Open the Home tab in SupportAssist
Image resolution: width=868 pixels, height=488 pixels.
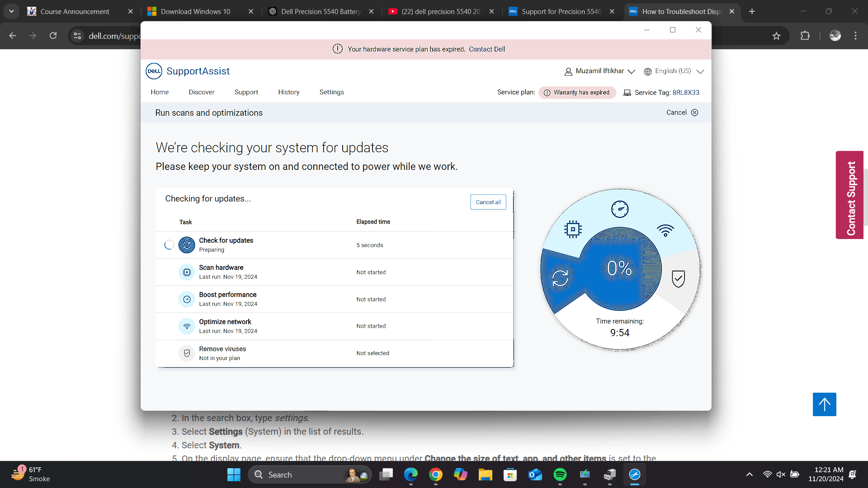coord(160,92)
